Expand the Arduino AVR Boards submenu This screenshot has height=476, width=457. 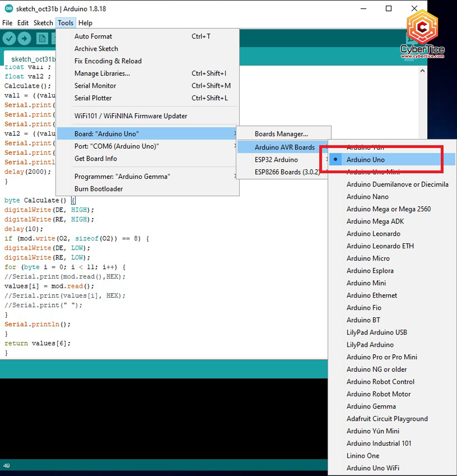[x=284, y=147]
